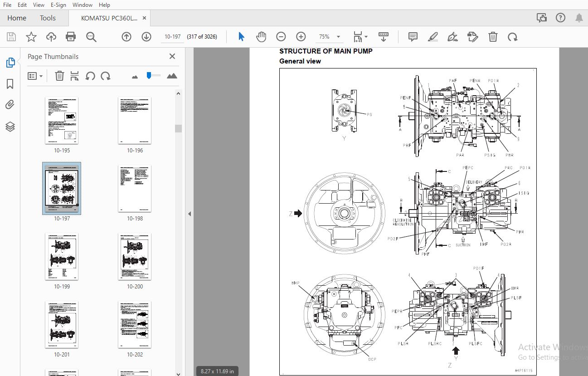Screen dimensions: 588x376
Task: Add a comment note
Action: pyautogui.click(x=413, y=37)
